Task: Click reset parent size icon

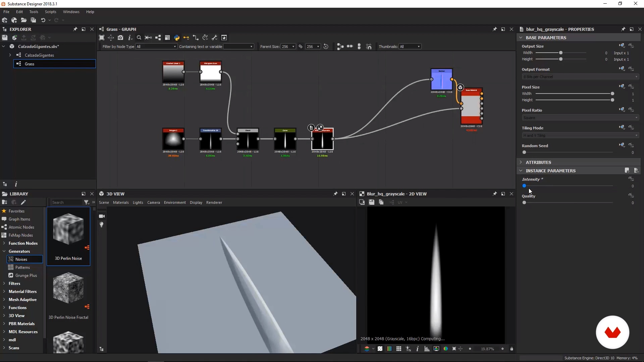Action: (326, 47)
